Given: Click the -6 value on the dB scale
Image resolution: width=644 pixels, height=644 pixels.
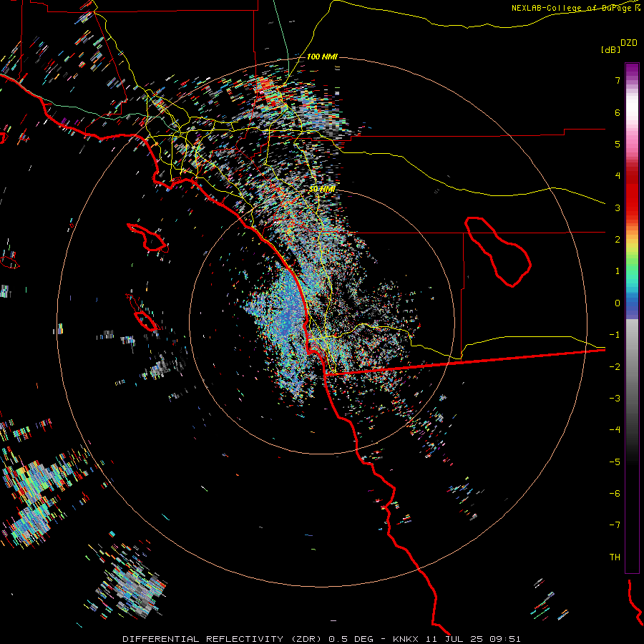Looking at the screenshot, I should pyautogui.click(x=615, y=494).
